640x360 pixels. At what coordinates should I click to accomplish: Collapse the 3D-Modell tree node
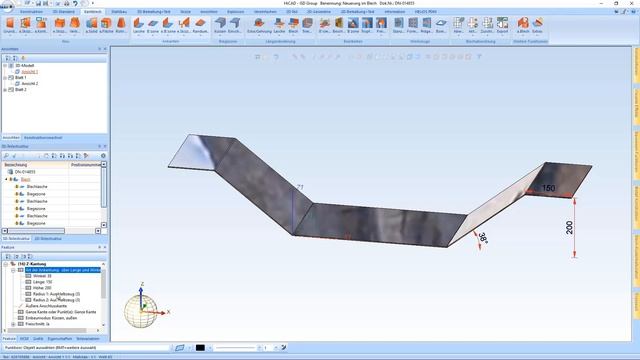point(5,65)
